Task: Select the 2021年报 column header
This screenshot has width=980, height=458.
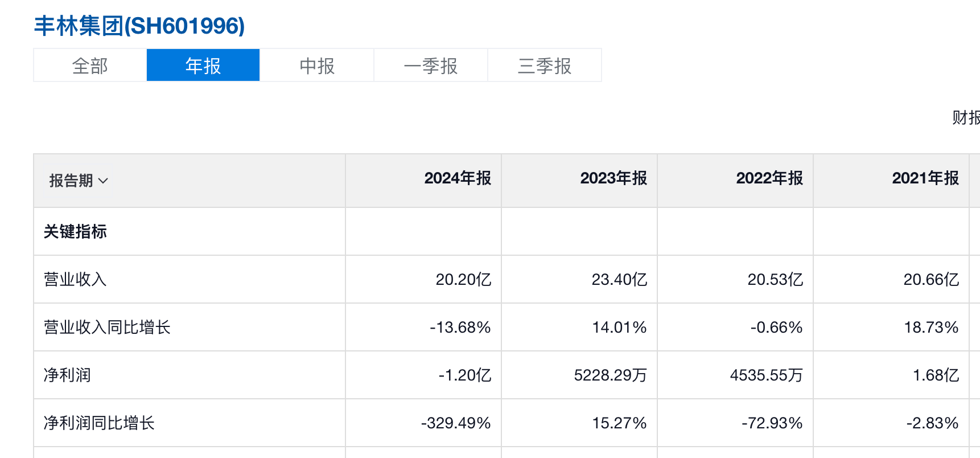Action: point(925,178)
